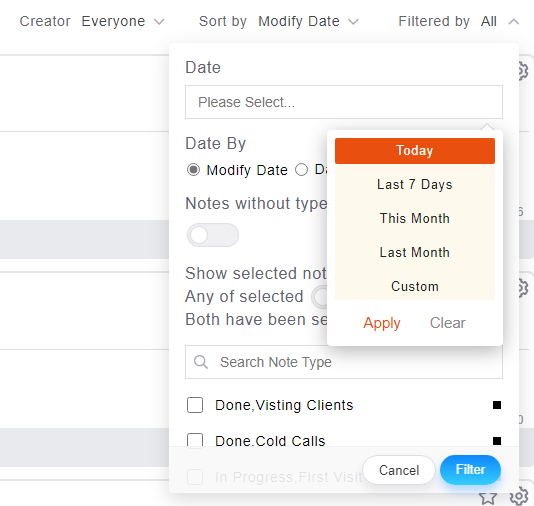Select the Modify Date radio button

[193, 170]
